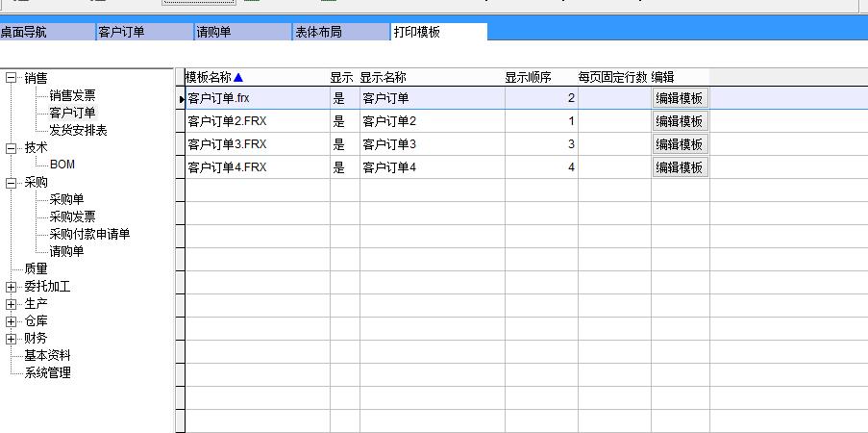Collapse the 技术 tree node
Image resolution: width=868 pixels, height=433 pixels.
pyautogui.click(x=11, y=148)
